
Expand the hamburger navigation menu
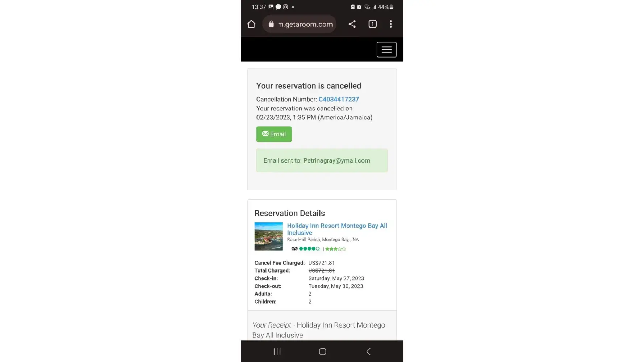[386, 50]
